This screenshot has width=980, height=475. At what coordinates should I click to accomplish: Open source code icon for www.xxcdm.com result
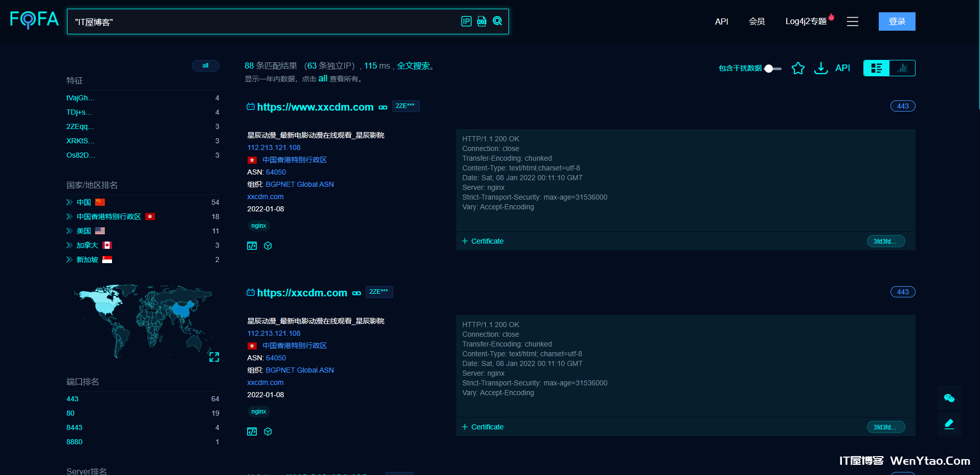click(252, 246)
